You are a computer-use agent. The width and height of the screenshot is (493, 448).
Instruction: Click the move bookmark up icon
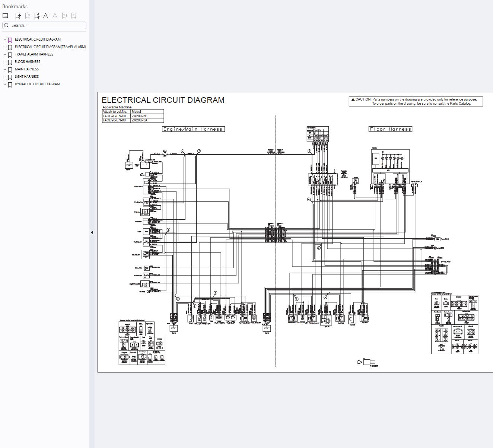(x=65, y=16)
